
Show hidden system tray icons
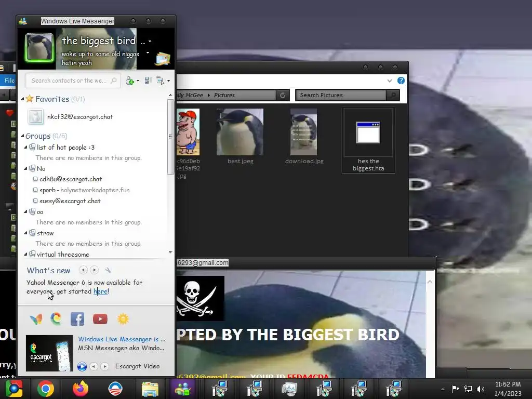point(443,389)
